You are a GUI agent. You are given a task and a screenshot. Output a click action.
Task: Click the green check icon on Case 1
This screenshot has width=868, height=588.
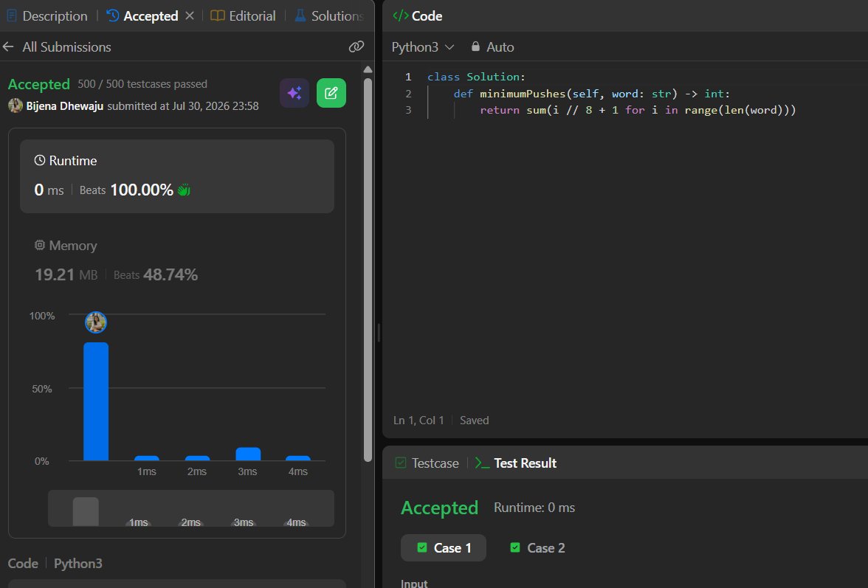coord(422,547)
